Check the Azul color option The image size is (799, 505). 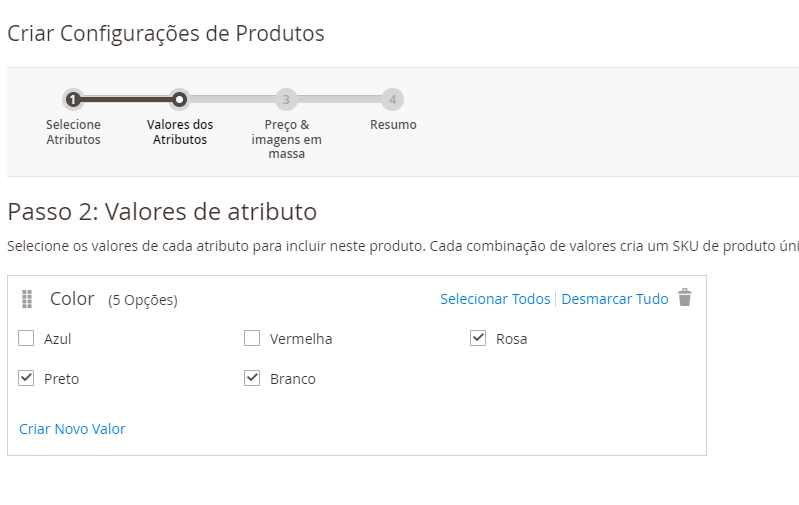(x=26, y=338)
